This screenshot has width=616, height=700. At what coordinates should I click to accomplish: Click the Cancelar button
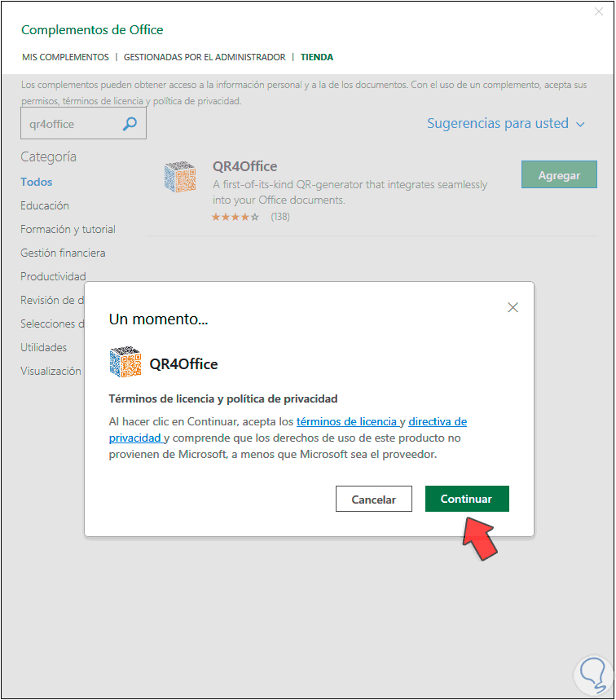(374, 499)
